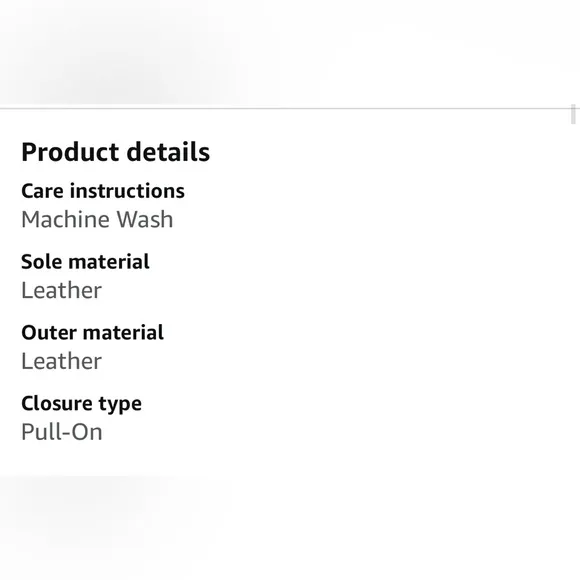Click the Machine Wash value text
The width and height of the screenshot is (580, 580).
click(x=97, y=219)
